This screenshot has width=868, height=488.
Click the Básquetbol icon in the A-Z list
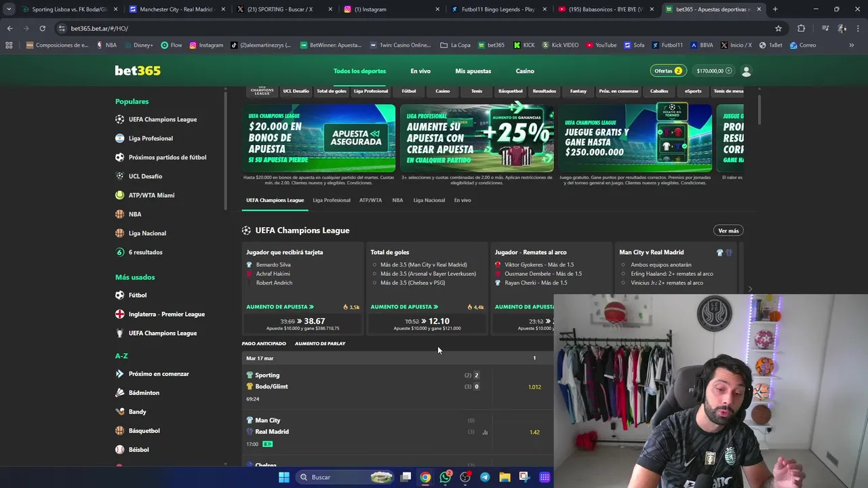(120, 430)
